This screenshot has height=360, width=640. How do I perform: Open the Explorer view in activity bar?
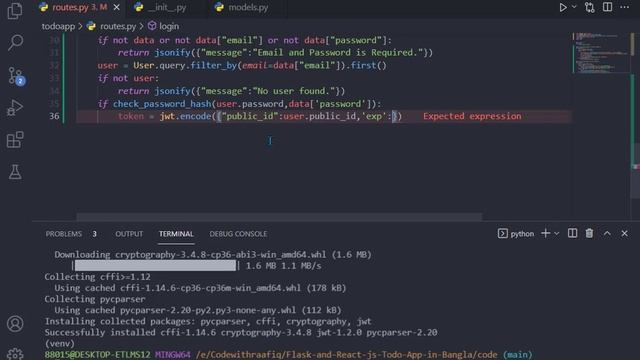click(x=15, y=11)
